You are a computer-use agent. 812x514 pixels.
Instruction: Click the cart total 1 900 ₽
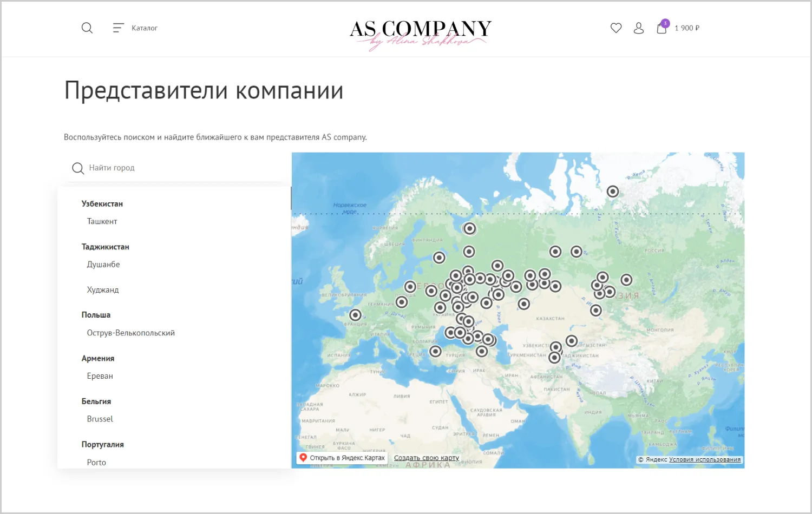pos(687,28)
